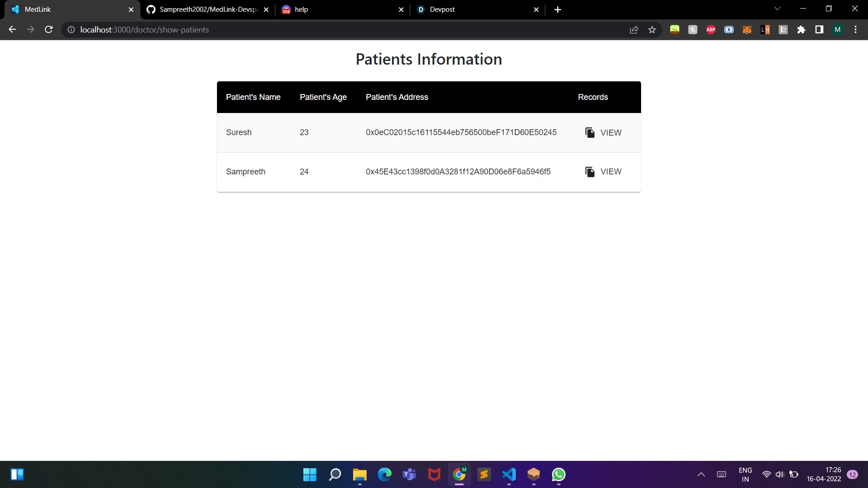Open the MetaMask fox extension
The width and height of the screenshot is (868, 488).
(x=747, y=30)
